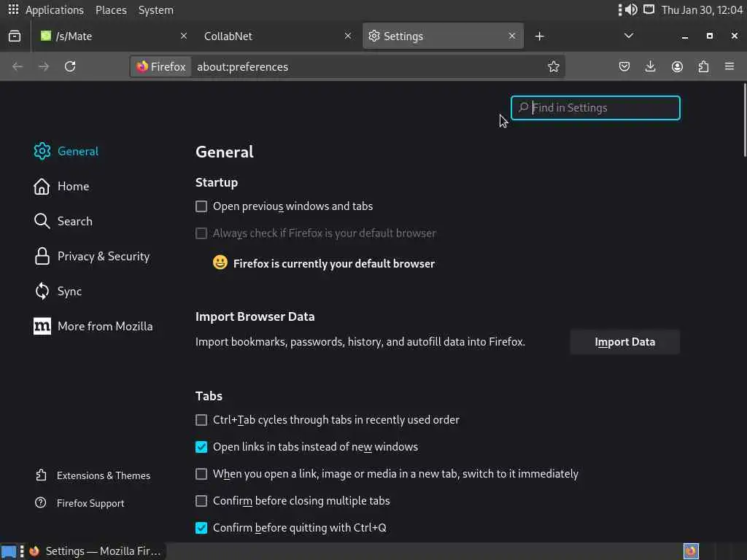747x560 pixels.
Task: Enable Open previous windows and tabs
Action: click(x=201, y=206)
